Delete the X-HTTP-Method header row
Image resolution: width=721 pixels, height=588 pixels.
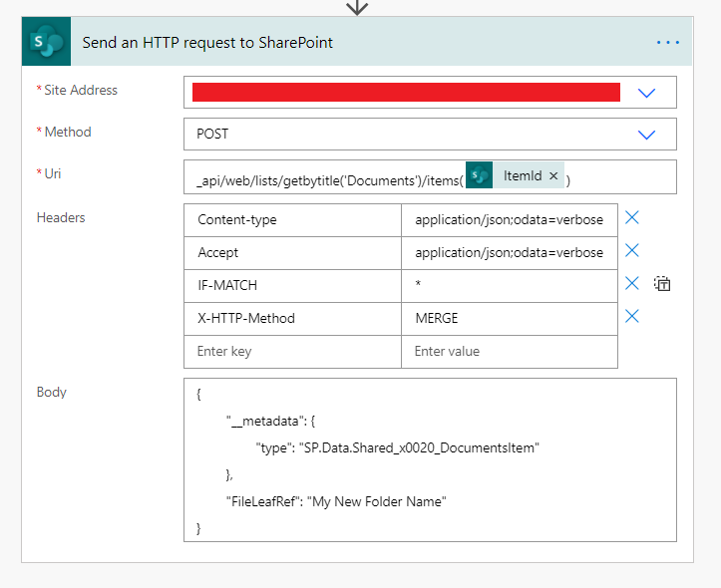point(632,316)
